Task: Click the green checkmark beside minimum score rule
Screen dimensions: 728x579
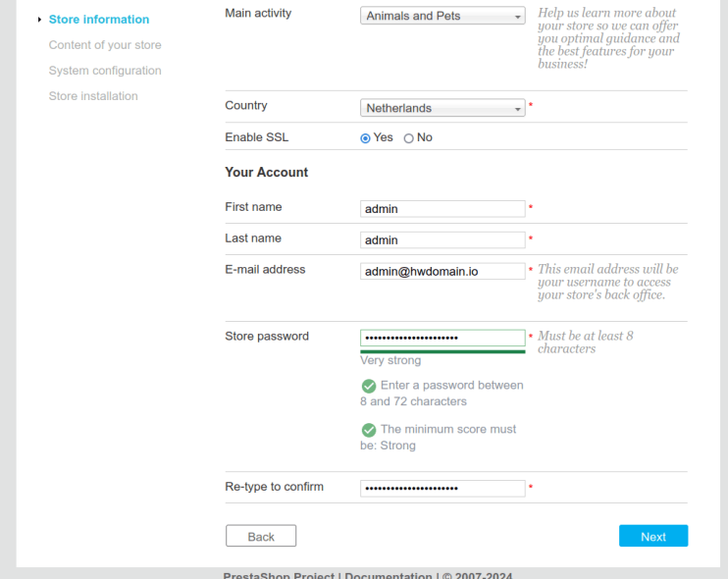Action: pyautogui.click(x=369, y=430)
